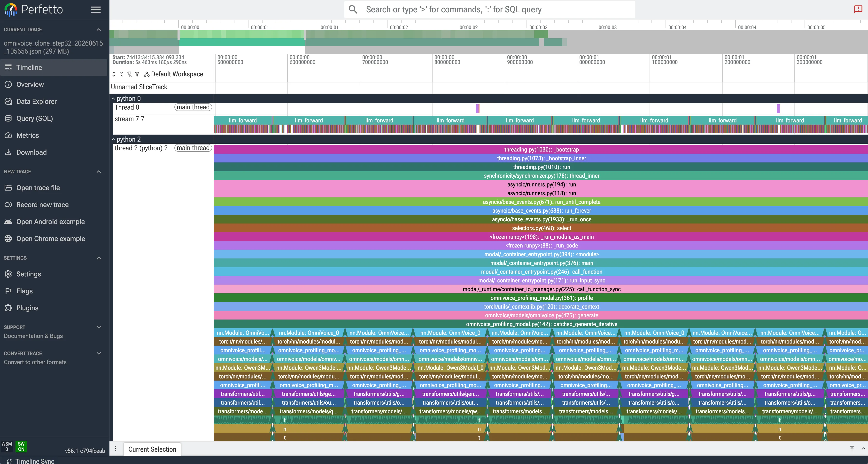The image size is (868, 464).
Task: Open the Default Workspace selector
Action: (x=174, y=74)
